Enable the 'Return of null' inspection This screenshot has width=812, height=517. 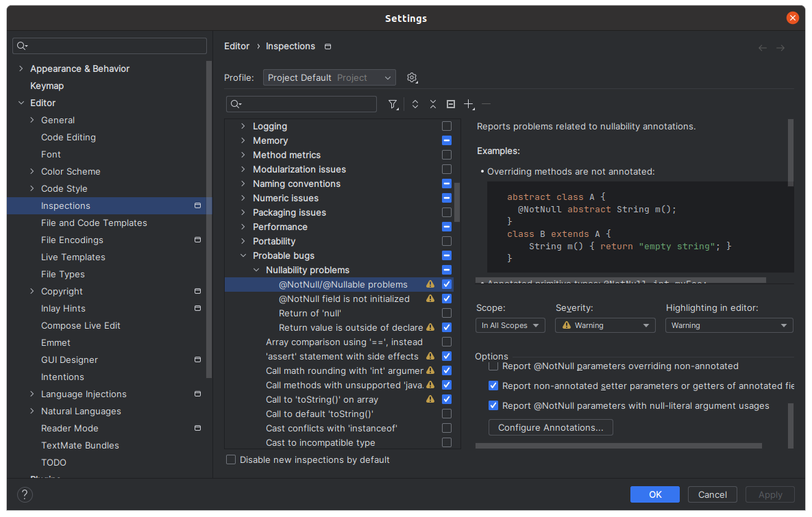pyautogui.click(x=446, y=313)
